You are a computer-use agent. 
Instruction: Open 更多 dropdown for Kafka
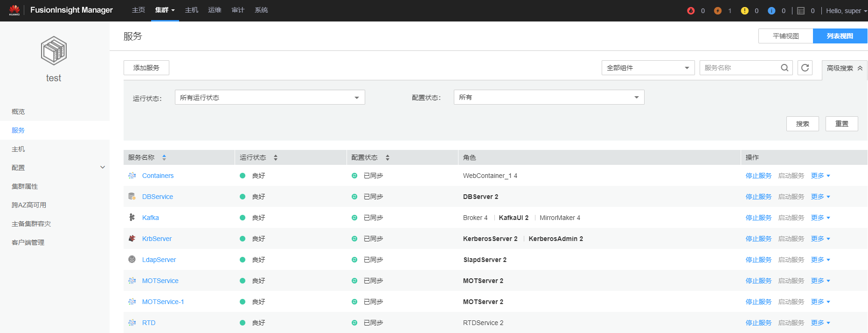click(x=820, y=218)
